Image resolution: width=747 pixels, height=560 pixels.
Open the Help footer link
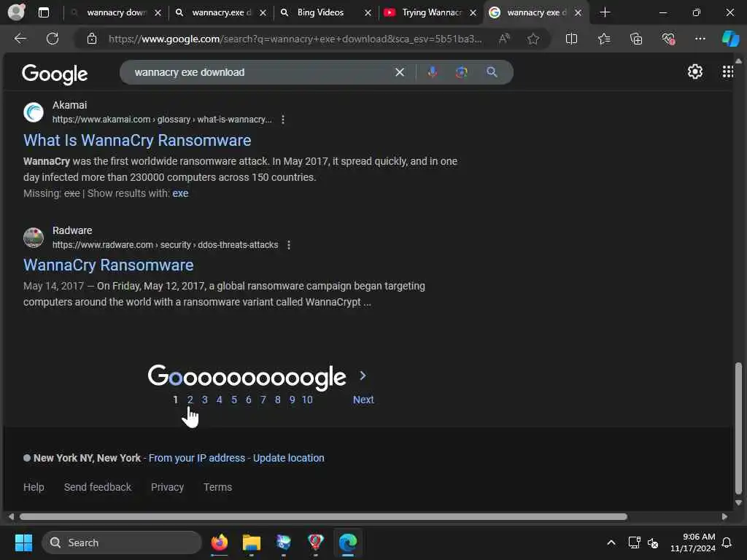point(34,487)
